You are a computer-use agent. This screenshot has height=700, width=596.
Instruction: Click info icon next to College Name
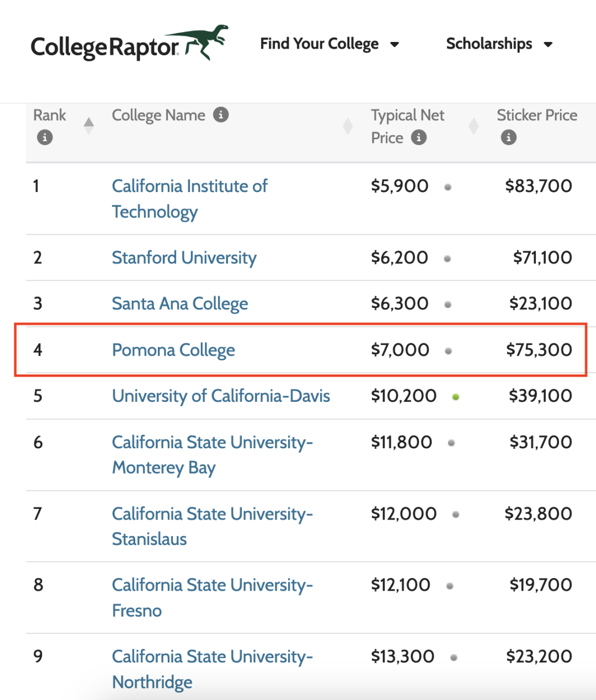221,115
